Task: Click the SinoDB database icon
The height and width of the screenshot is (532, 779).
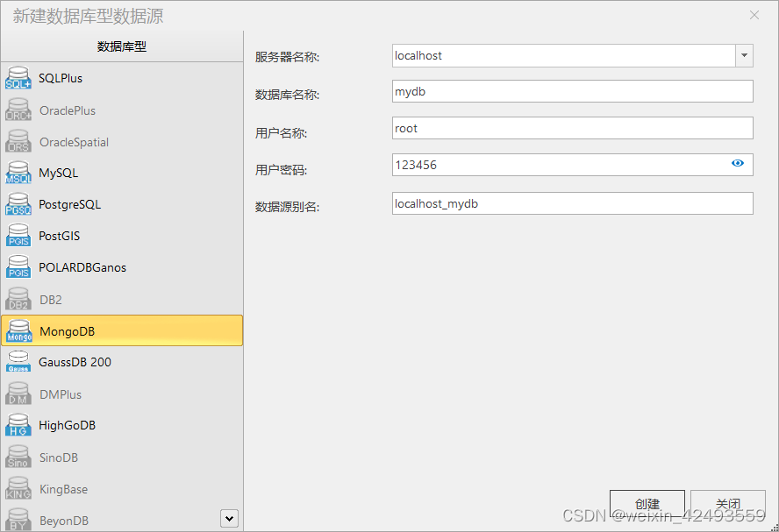Action: (18, 457)
